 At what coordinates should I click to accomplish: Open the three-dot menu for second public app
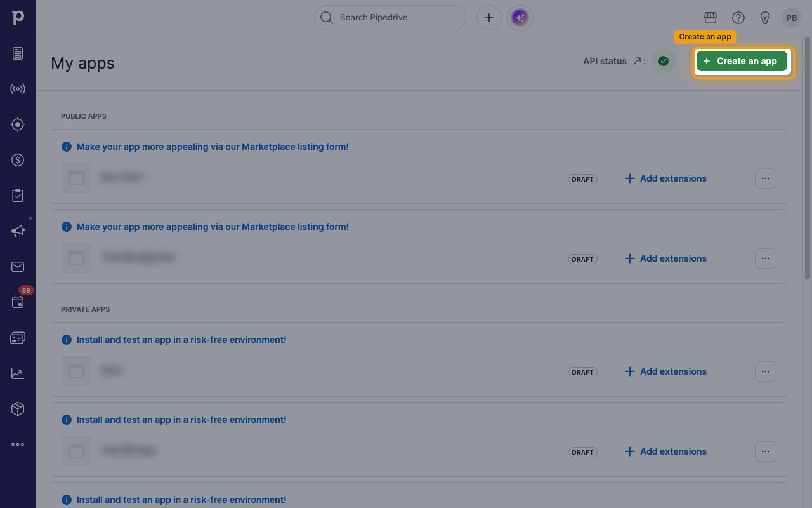click(x=766, y=258)
